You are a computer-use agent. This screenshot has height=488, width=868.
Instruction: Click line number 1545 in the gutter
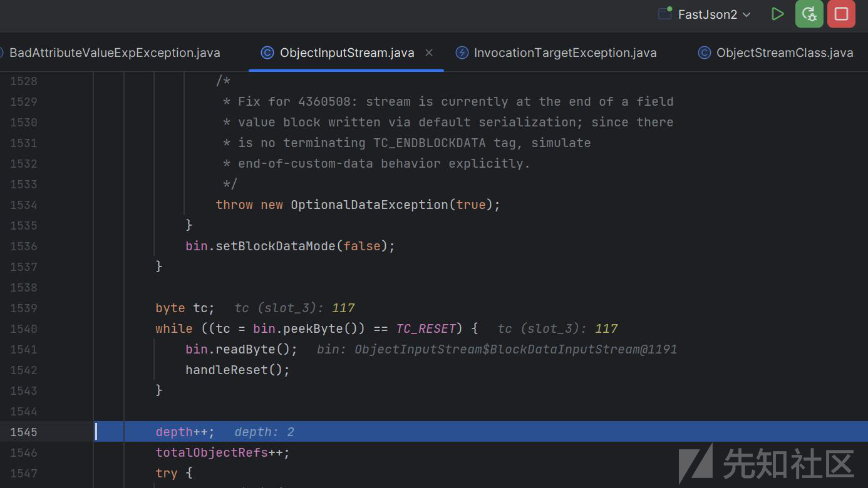coord(24,432)
